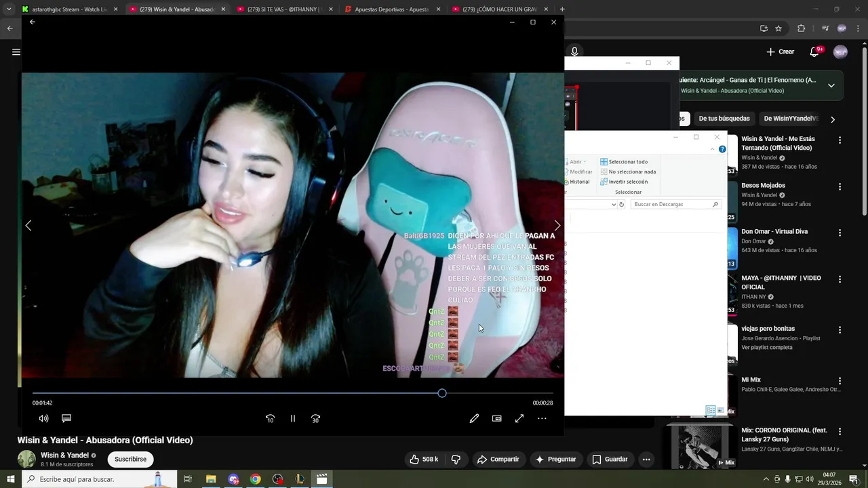Switch to 'astarothgbc Stream' browser tab
The width and height of the screenshot is (868, 488).
[x=69, y=9]
